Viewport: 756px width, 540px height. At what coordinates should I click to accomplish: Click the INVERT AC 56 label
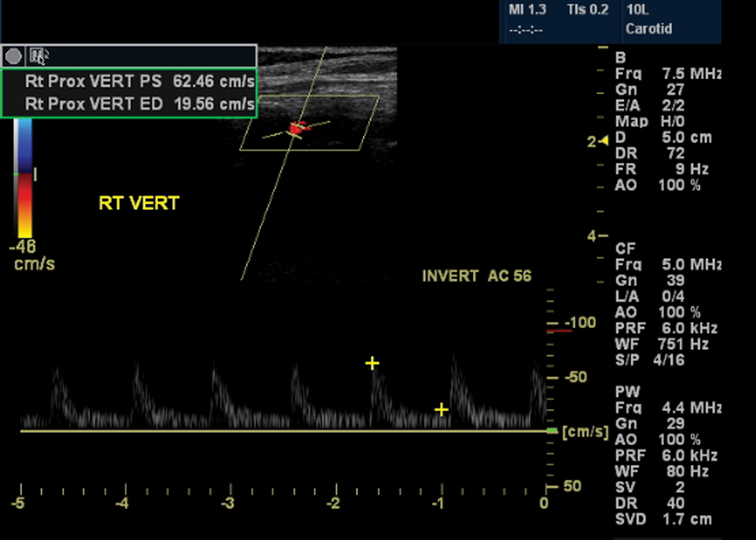pyautogui.click(x=477, y=276)
